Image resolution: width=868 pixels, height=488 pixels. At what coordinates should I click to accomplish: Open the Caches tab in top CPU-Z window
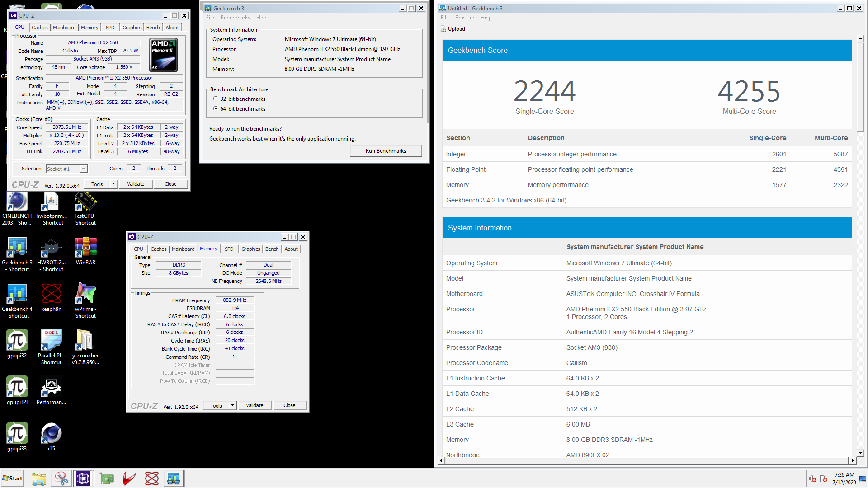click(40, 28)
